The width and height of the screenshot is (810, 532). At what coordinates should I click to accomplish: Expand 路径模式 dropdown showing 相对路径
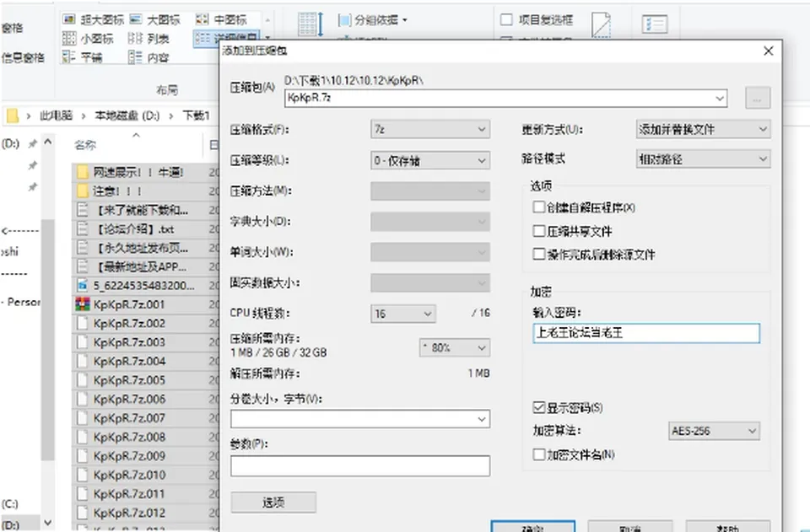[703, 159]
